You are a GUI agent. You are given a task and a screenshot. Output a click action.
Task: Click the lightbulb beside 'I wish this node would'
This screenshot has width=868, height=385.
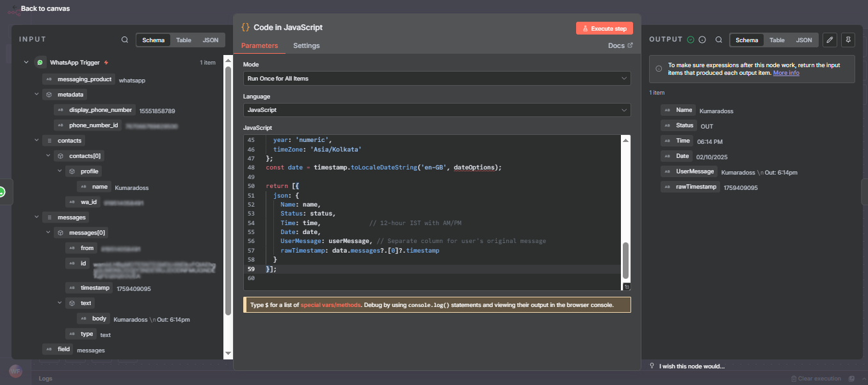click(652, 365)
